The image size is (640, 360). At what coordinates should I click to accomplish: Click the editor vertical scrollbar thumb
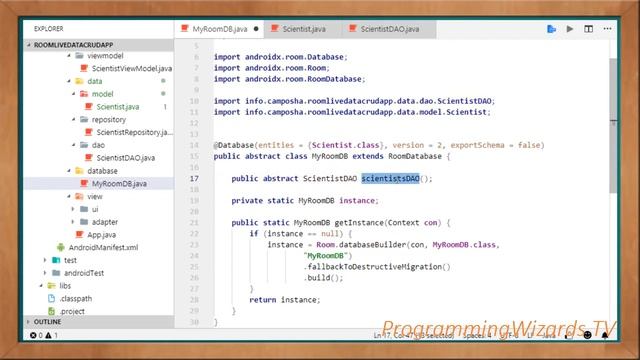[x=613, y=126]
